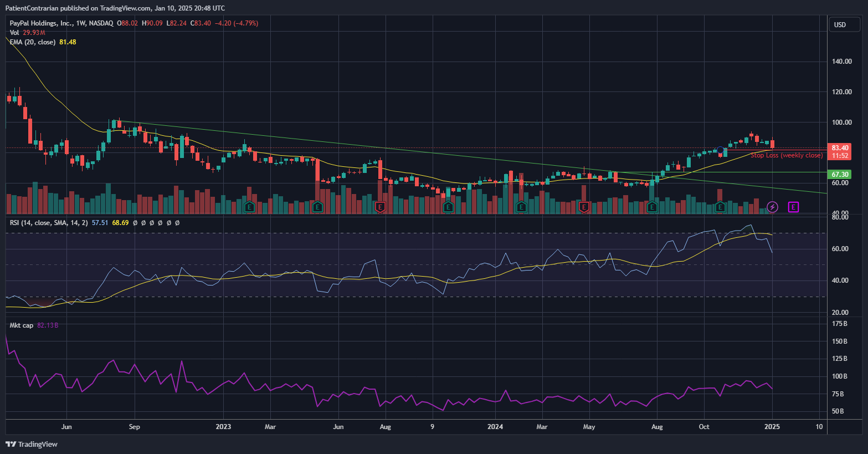Click the 100.00 price axis label
The height and width of the screenshot is (454, 868).
842,123
